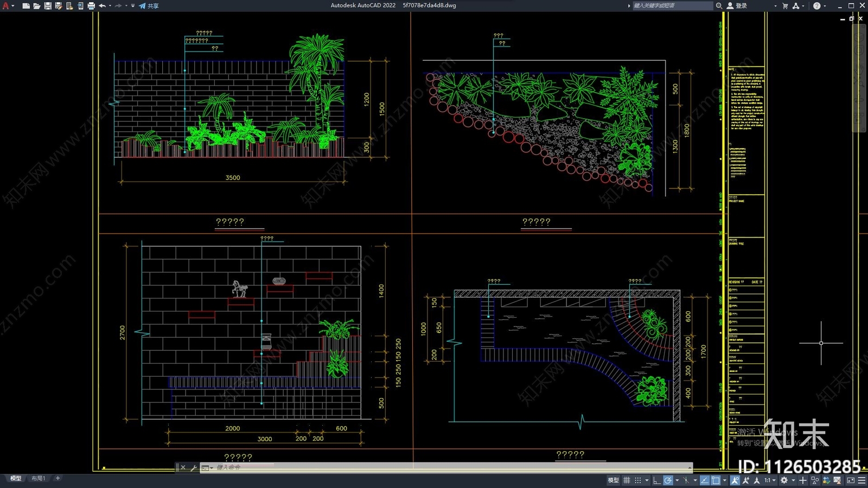Click the Plot printer icon
This screenshot has width=868, height=488.
(91, 6)
